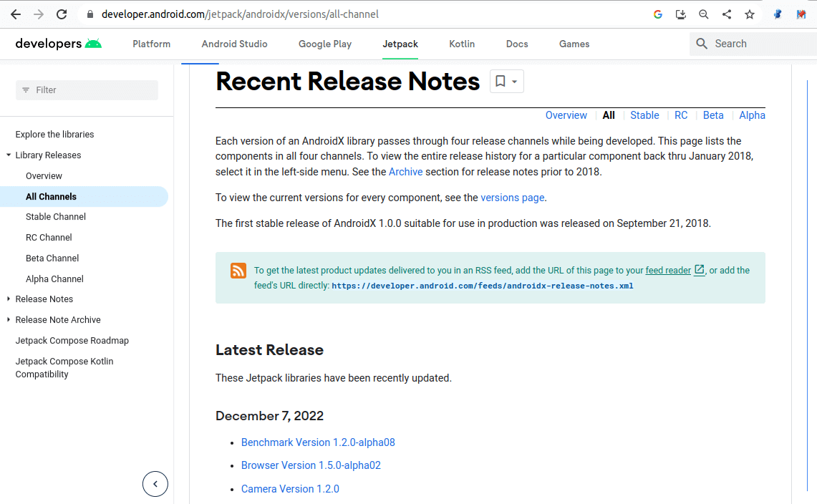
Task: Click the search magnifier icon
Action: (x=701, y=44)
